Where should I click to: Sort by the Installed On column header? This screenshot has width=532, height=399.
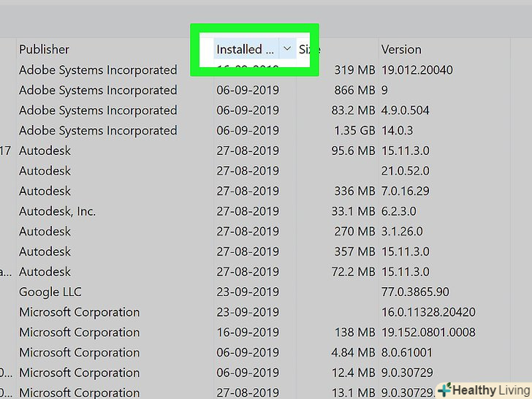(246, 50)
